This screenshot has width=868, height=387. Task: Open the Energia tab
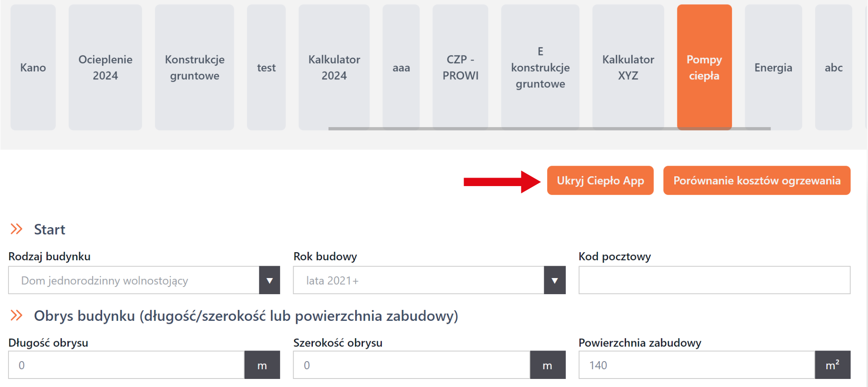point(773,67)
